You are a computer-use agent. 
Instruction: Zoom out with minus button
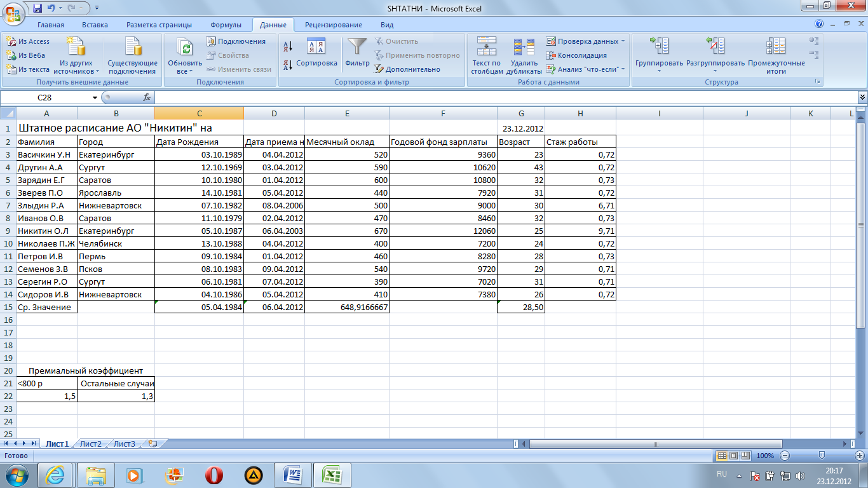click(785, 456)
